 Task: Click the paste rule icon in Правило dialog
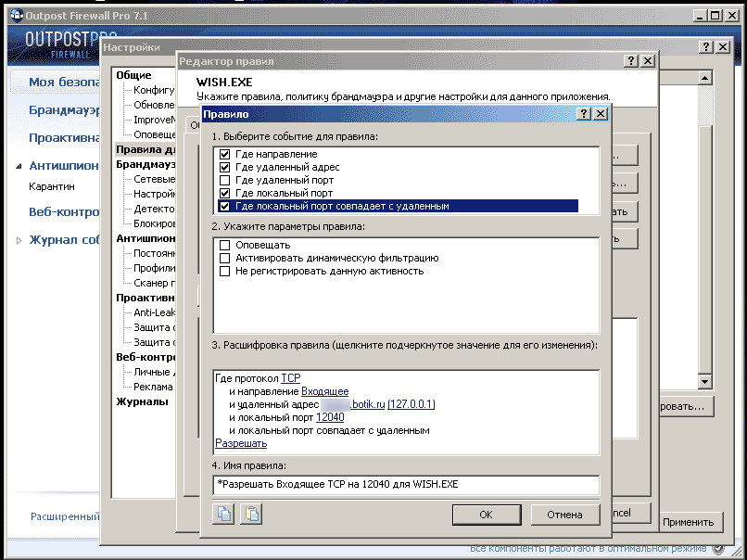point(251,514)
